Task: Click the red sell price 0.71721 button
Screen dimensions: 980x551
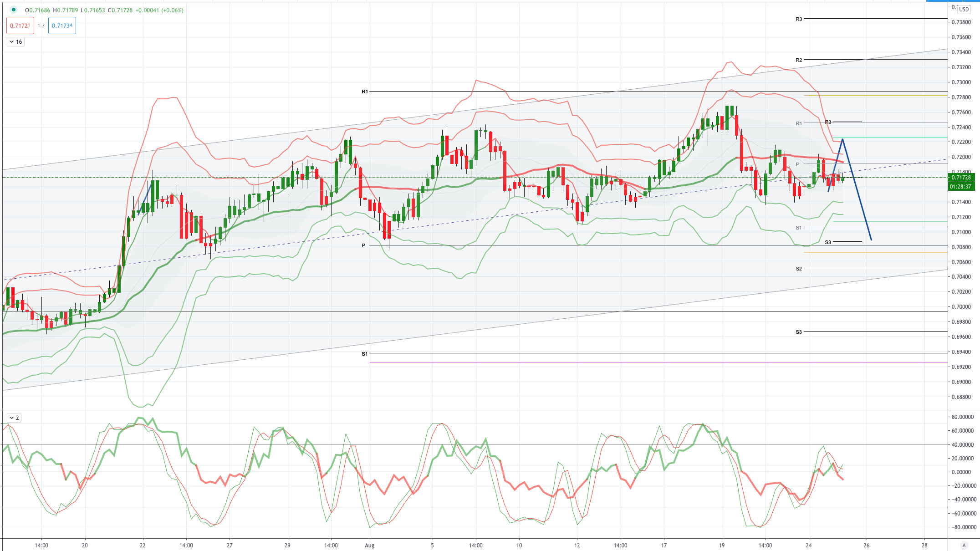Action: click(x=20, y=26)
